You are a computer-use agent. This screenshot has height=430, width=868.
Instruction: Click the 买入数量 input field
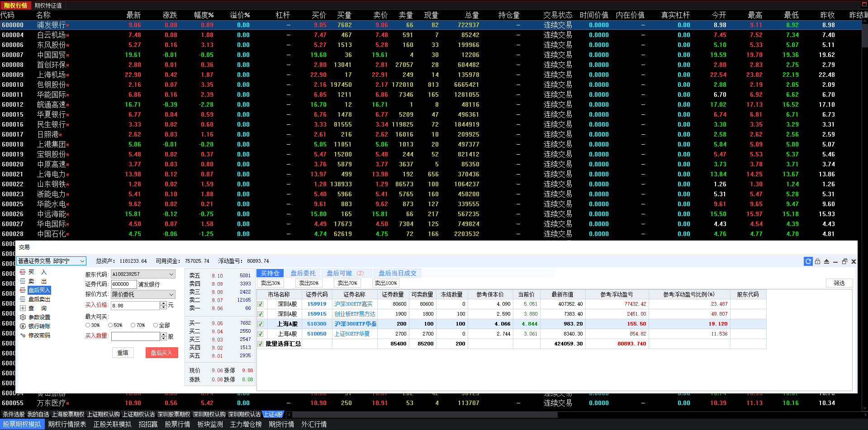pos(136,336)
